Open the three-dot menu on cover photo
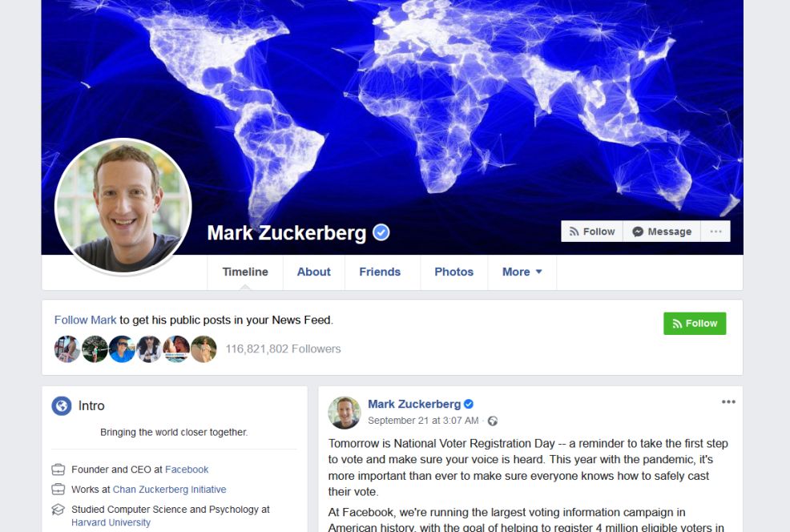 pyautogui.click(x=715, y=232)
